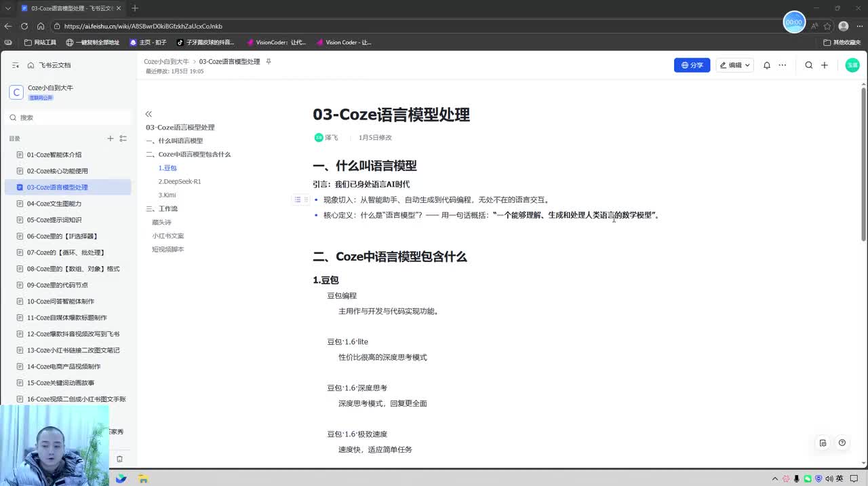868x486 pixels.
Task: Reload the page with the browser refresh icon
Action: point(24,26)
